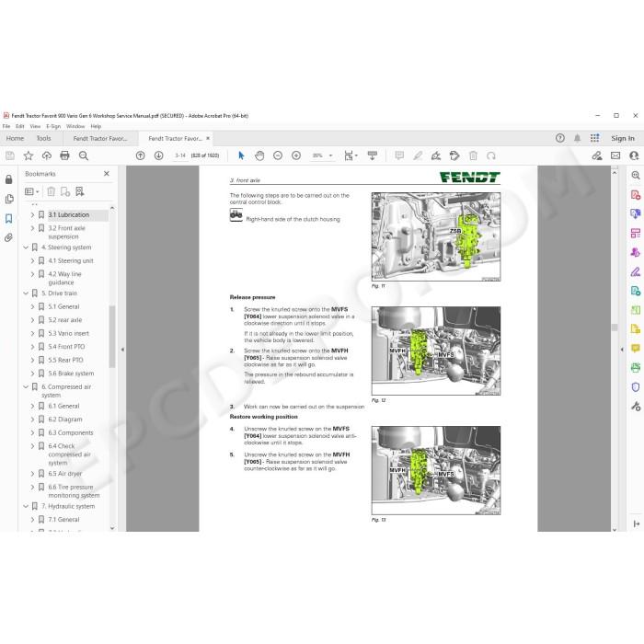Select the 5.6 Brake system bookmark
Screen dimensions: 644x644
(71, 374)
